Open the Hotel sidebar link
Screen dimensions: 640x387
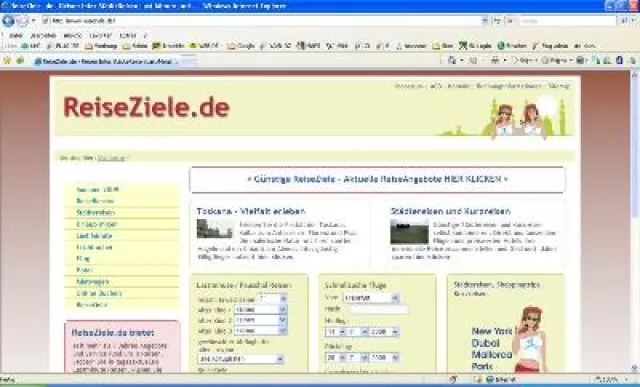[x=84, y=270]
